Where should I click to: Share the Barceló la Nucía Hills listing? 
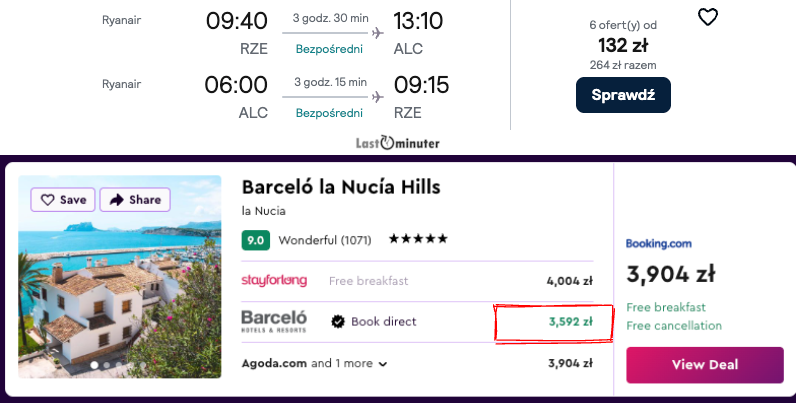pos(135,200)
